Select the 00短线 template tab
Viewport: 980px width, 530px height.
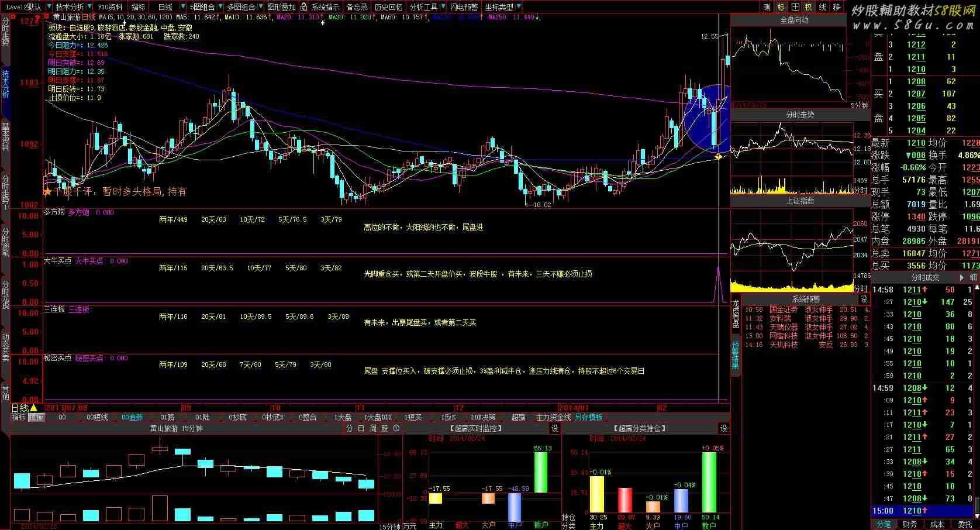point(97,418)
